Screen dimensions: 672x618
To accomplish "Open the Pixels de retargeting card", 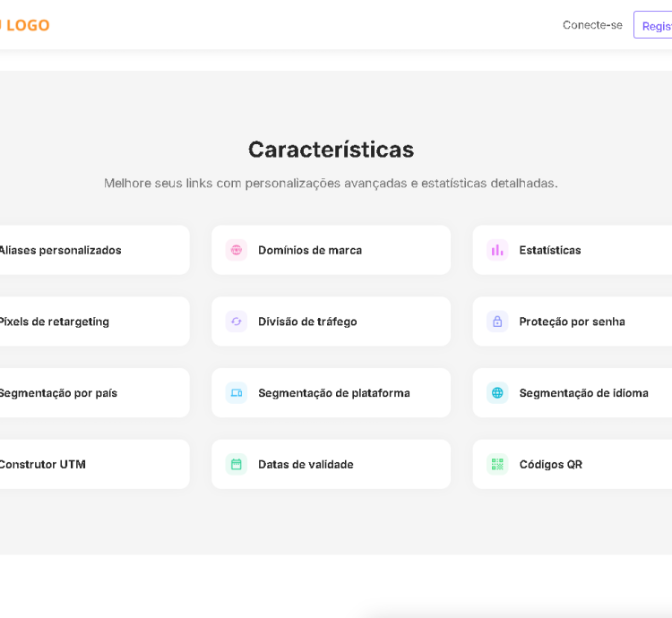I will (90, 322).
